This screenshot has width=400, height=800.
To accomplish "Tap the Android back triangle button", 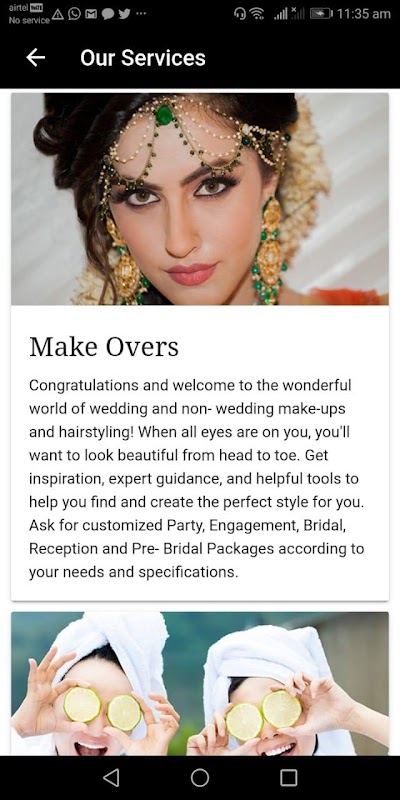I will 111,778.
